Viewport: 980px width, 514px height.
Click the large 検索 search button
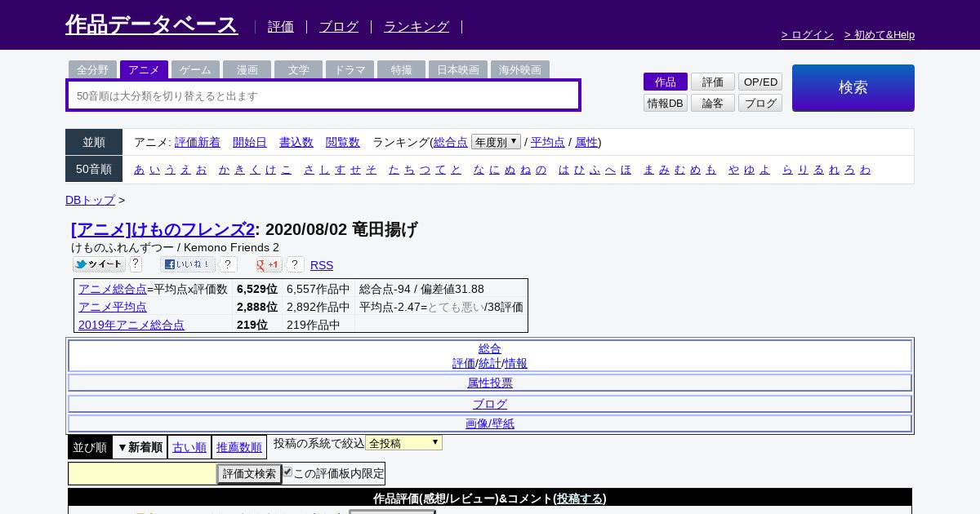[853, 87]
